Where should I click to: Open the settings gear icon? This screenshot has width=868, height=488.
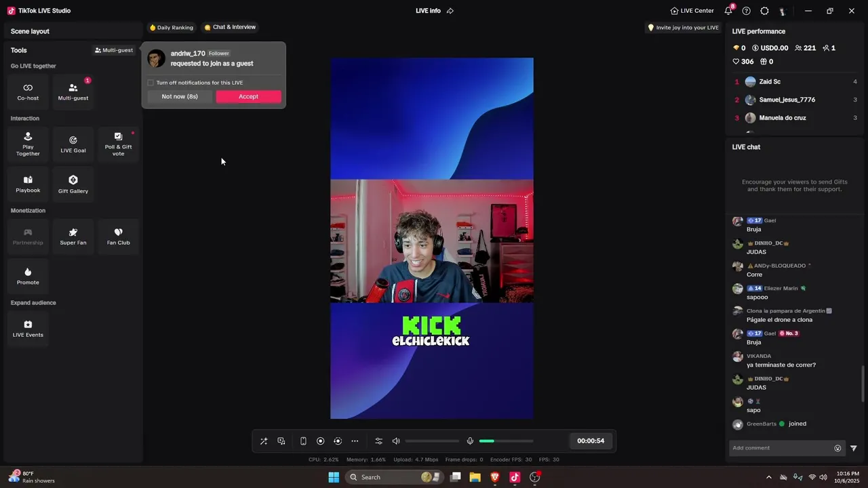(764, 11)
